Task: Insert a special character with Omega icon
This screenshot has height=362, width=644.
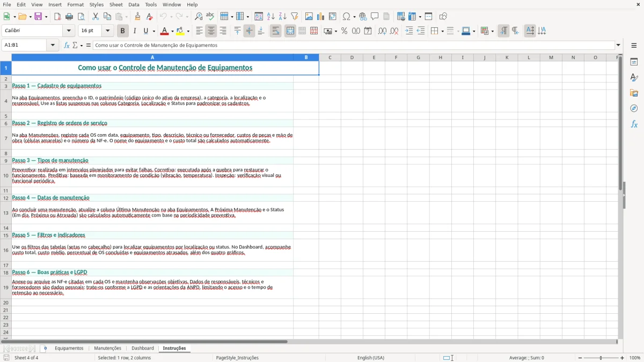Action: [x=346, y=17]
